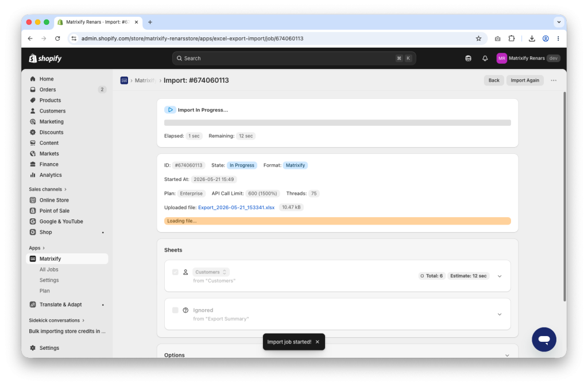
Task: Go to Products section
Action: point(51,100)
